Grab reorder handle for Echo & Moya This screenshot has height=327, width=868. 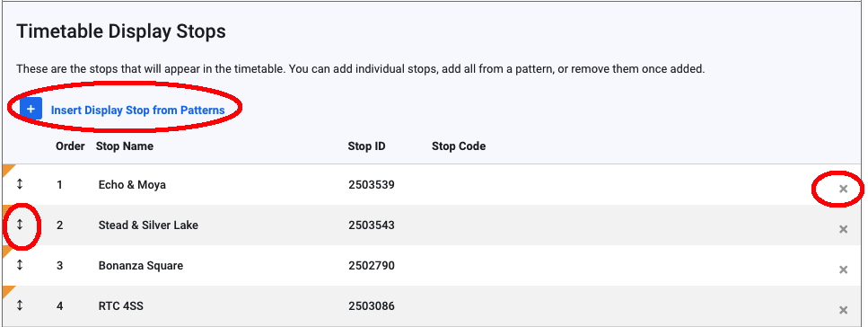pos(20,184)
